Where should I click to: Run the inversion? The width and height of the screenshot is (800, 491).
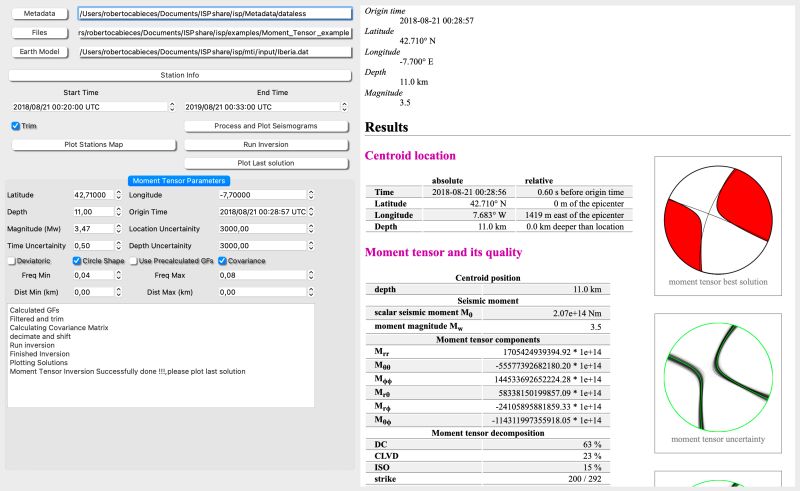[x=266, y=144]
